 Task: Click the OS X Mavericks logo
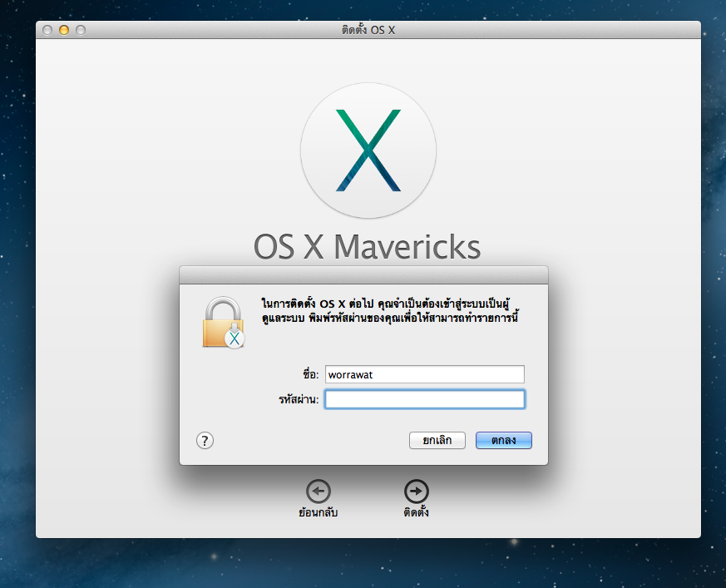coord(368,151)
